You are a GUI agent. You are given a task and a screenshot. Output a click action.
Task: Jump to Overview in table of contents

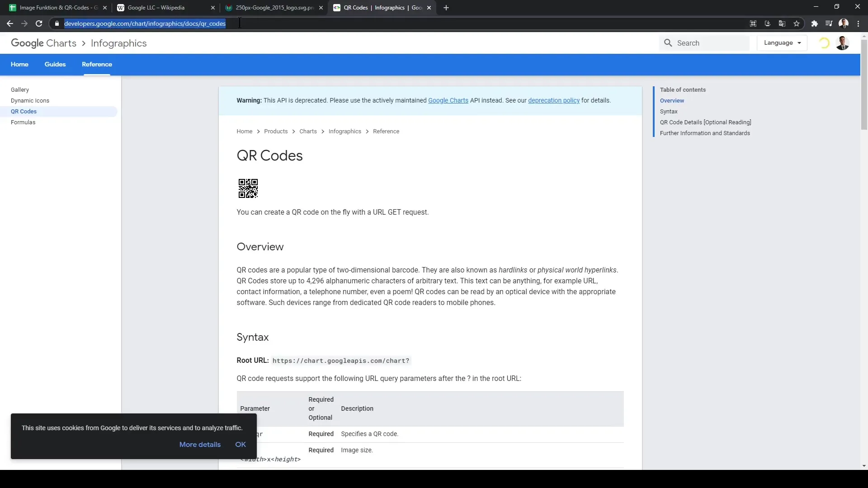click(672, 101)
